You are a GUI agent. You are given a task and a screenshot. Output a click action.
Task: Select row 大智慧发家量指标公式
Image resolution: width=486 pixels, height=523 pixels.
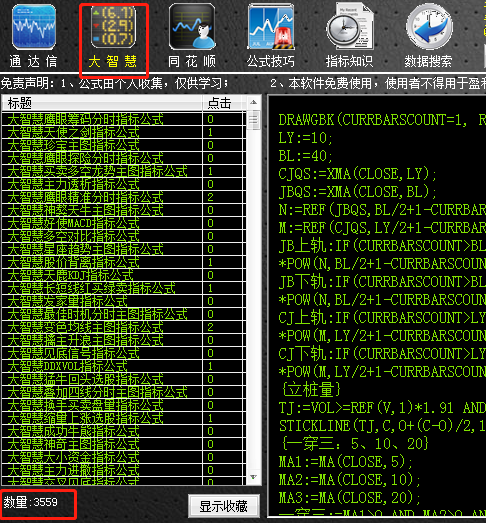pyautogui.click(x=123, y=301)
